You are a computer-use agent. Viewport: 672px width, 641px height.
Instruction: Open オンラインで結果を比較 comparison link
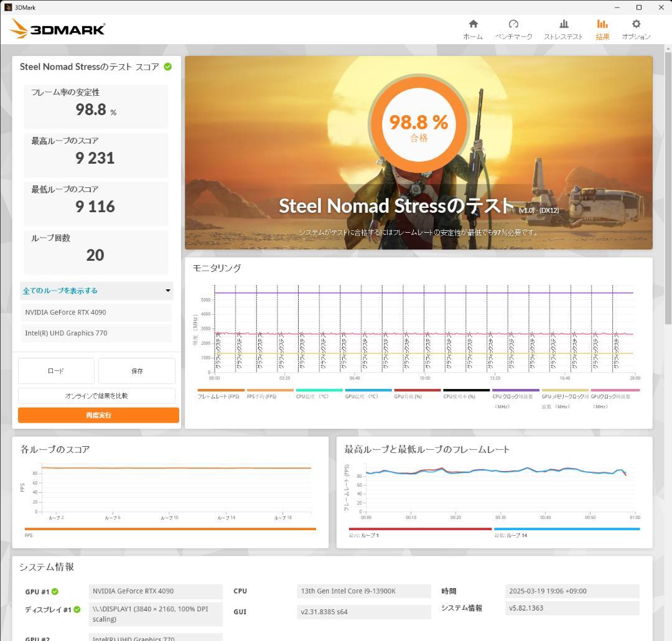pos(98,396)
